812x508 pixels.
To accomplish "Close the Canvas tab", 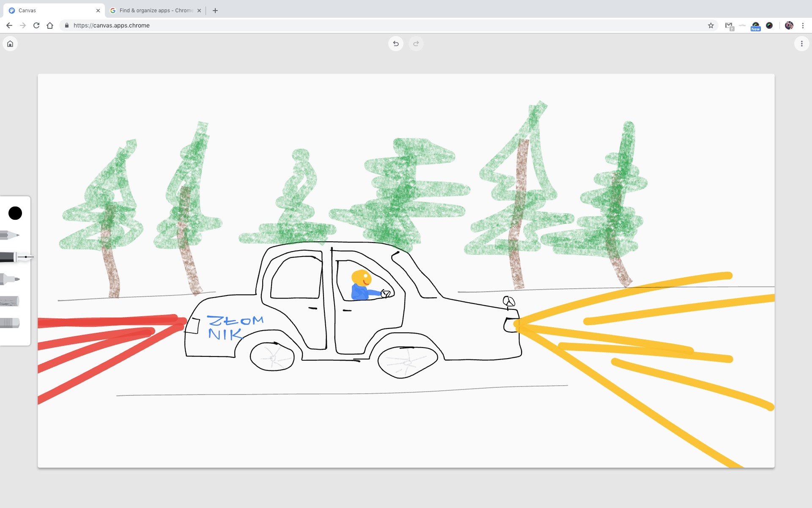I will pyautogui.click(x=98, y=11).
